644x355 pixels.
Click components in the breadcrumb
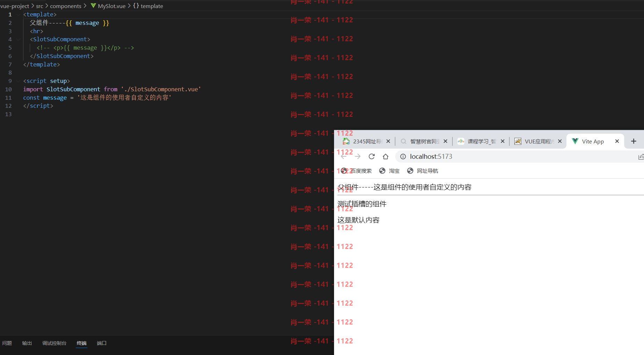(65, 6)
